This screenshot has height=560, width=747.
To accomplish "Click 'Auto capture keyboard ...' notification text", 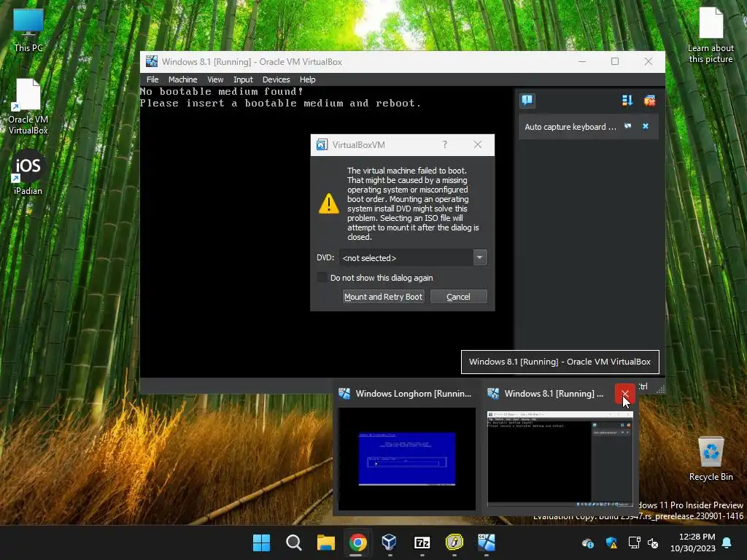I will point(570,127).
